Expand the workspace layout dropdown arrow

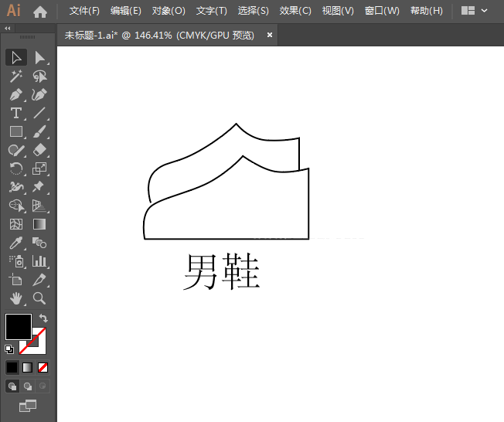(484, 11)
